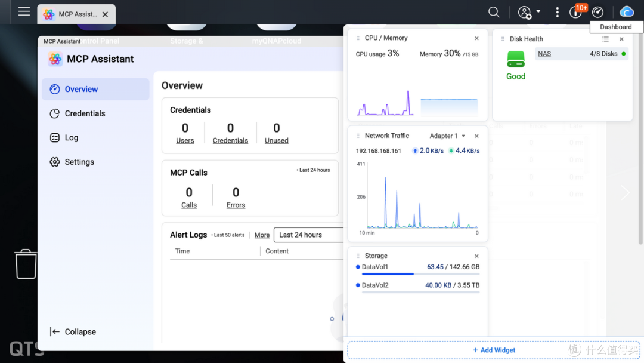Open the Last 24 hours alert filter

308,235
